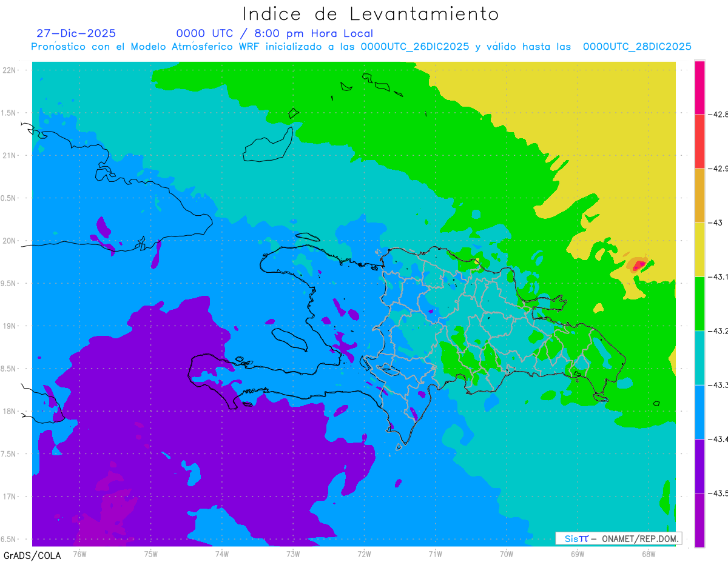
Task: Click the "74W" longitude label
Action: point(221,554)
